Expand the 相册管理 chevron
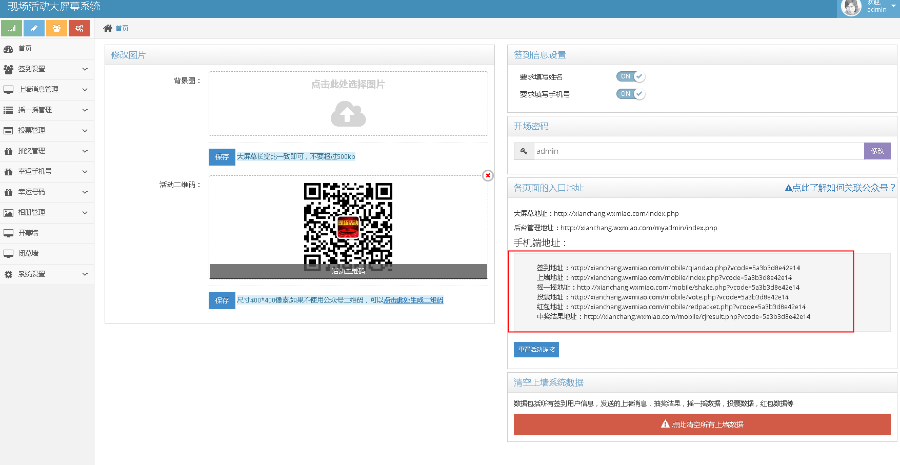This screenshot has height=465, width=900. pos(85,212)
